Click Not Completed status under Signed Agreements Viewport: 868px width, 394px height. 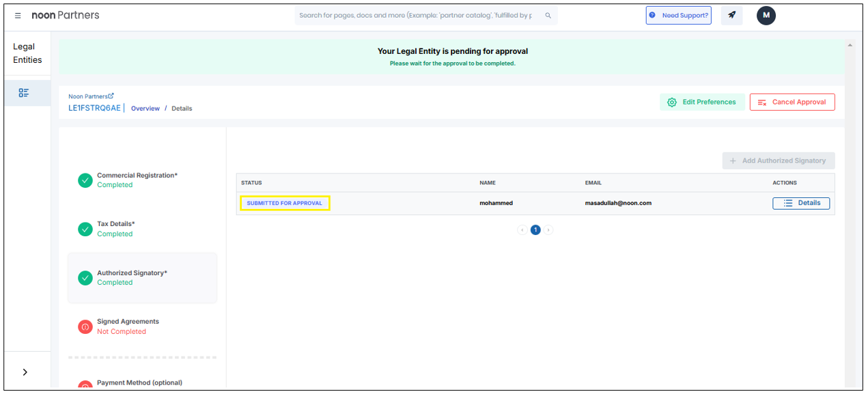[122, 332]
